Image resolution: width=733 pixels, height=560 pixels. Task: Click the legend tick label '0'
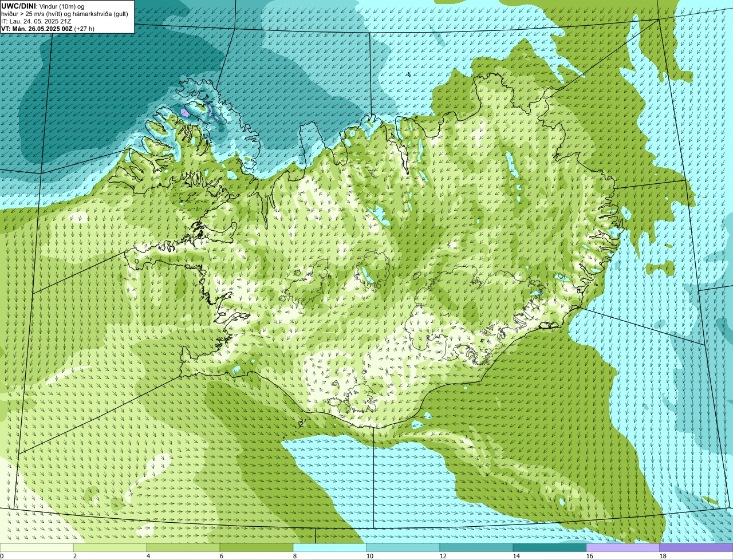(2, 556)
